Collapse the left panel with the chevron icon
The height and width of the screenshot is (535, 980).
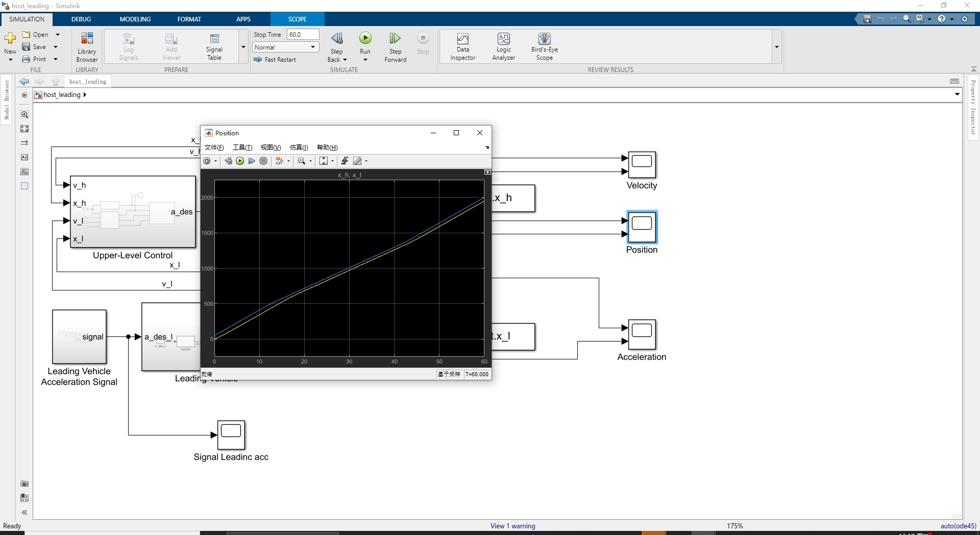click(x=24, y=512)
